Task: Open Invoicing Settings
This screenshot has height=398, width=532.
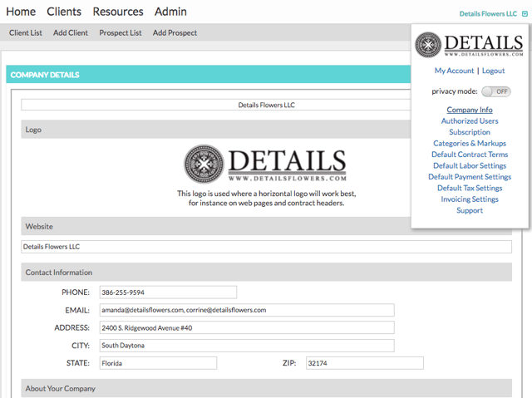Action: coord(470,199)
